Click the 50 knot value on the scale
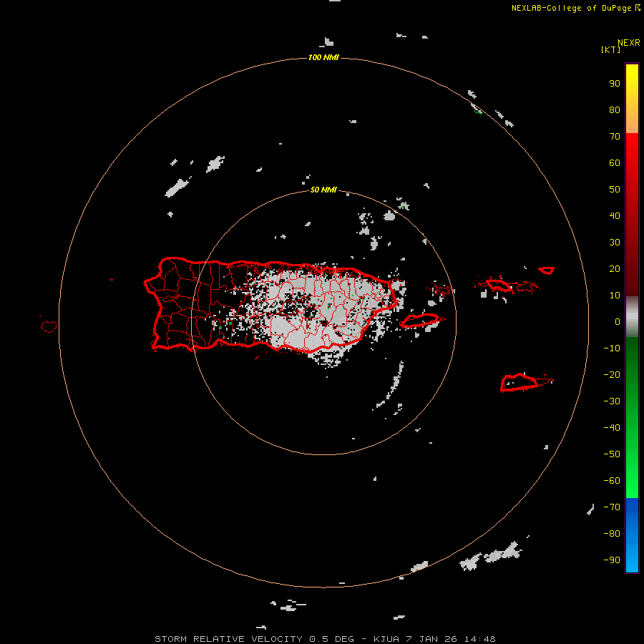Image resolution: width=644 pixels, height=644 pixels. (x=615, y=190)
